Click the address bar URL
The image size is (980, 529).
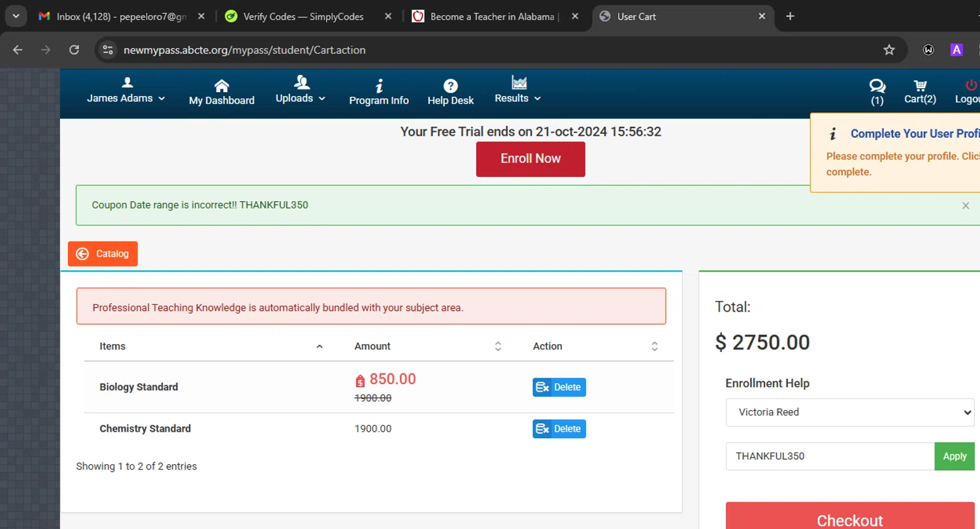point(244,50)
